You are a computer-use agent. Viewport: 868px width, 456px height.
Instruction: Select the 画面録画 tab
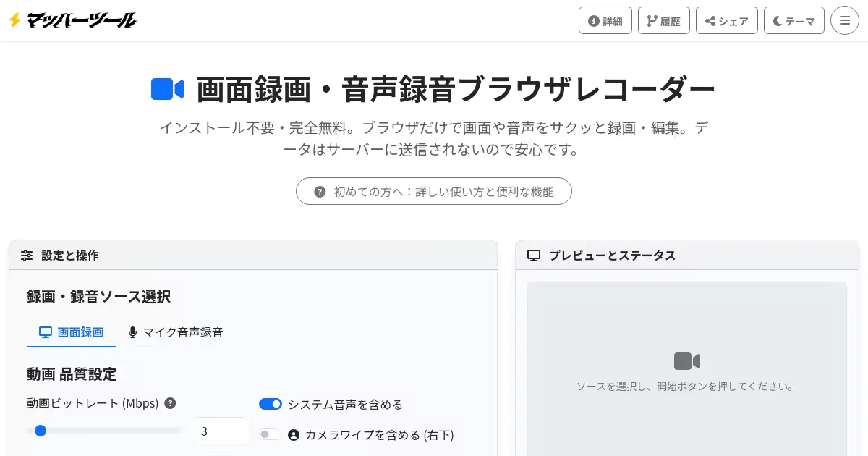(72, 332)
